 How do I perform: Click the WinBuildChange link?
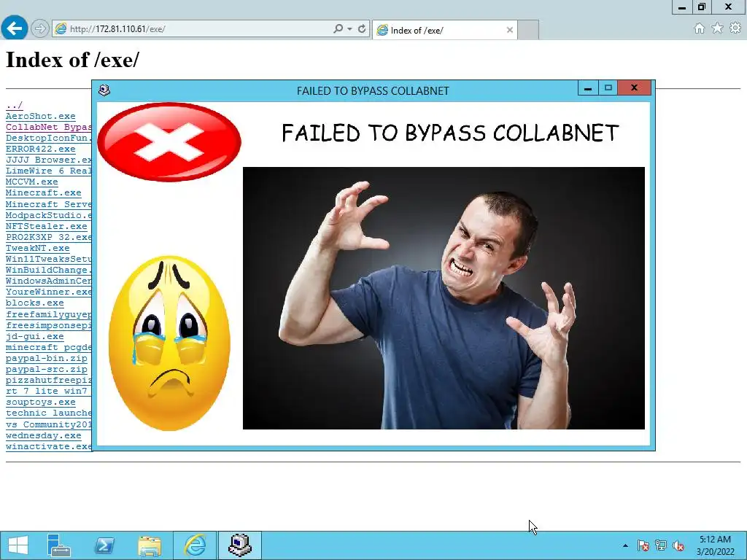click(49, 270)
